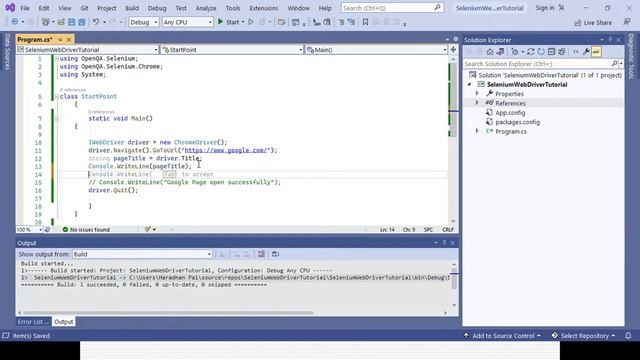Click the Save Program.cs icon in toolbar
Viewport: 640px width, 360px height.
coord(71,22)
